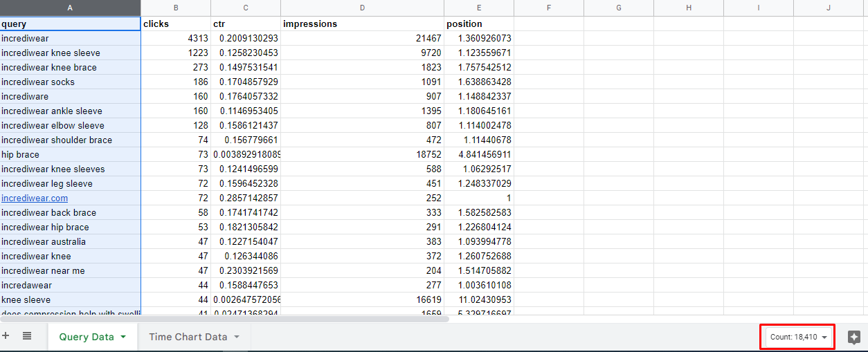Select the 'incrediwear hip brace' cell

[71, 227]
